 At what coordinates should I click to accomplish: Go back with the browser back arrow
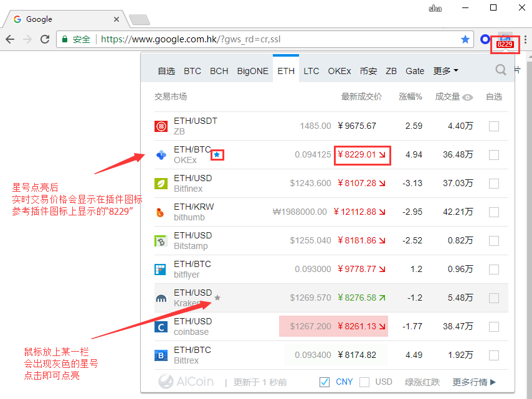[10, 39]
